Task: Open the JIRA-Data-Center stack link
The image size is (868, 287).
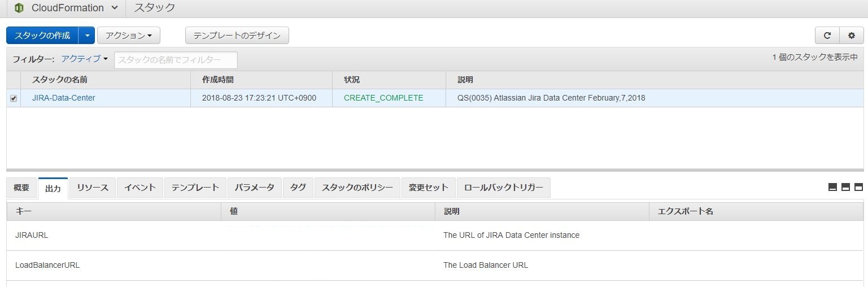Action: (64, 98)
